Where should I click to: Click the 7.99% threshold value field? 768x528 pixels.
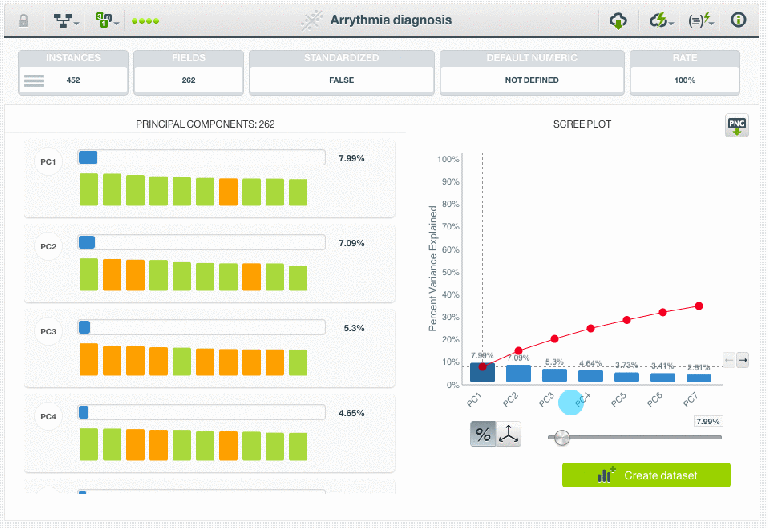(x=707, y=421)
